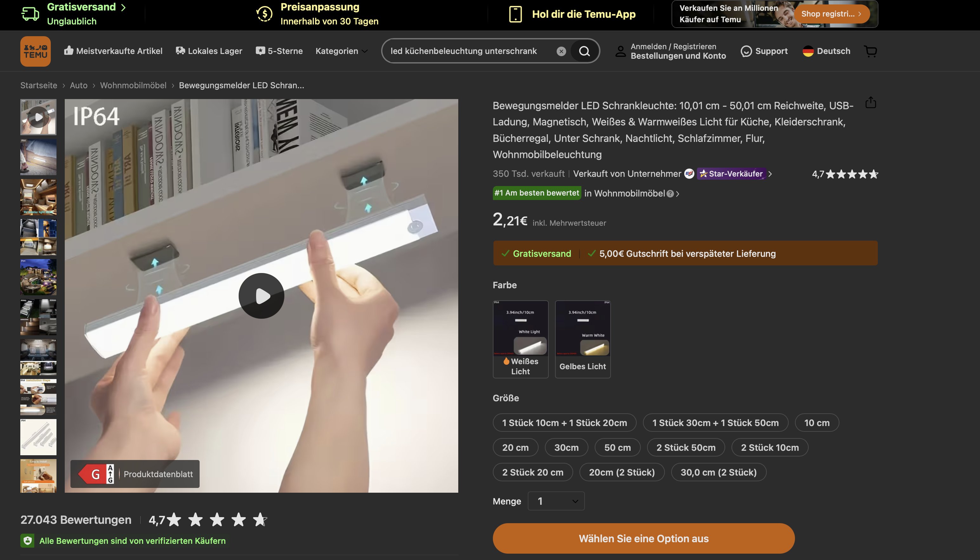
Task: Open the 5-Sterne menu item
Action: 279,51
